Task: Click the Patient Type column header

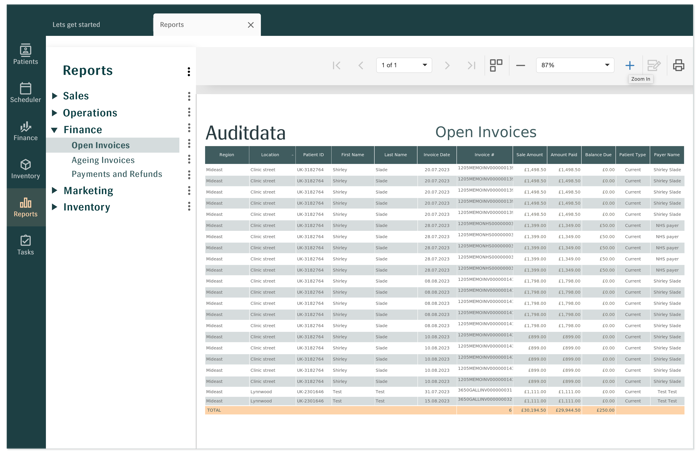Action: point(633,155)
